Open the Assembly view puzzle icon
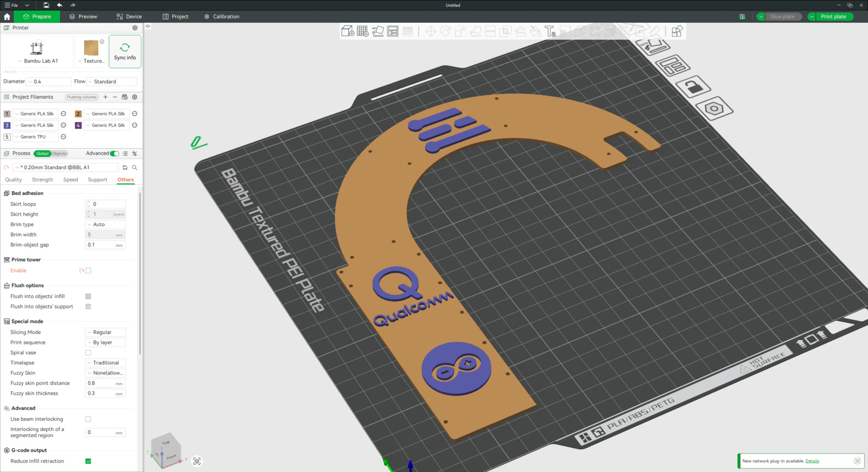 point(677,31)
